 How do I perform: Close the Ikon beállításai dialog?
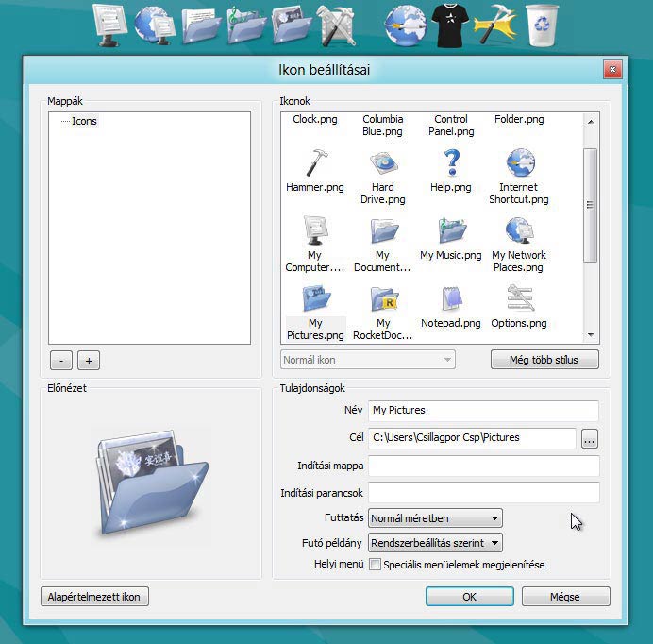click(x=612, y=70)
